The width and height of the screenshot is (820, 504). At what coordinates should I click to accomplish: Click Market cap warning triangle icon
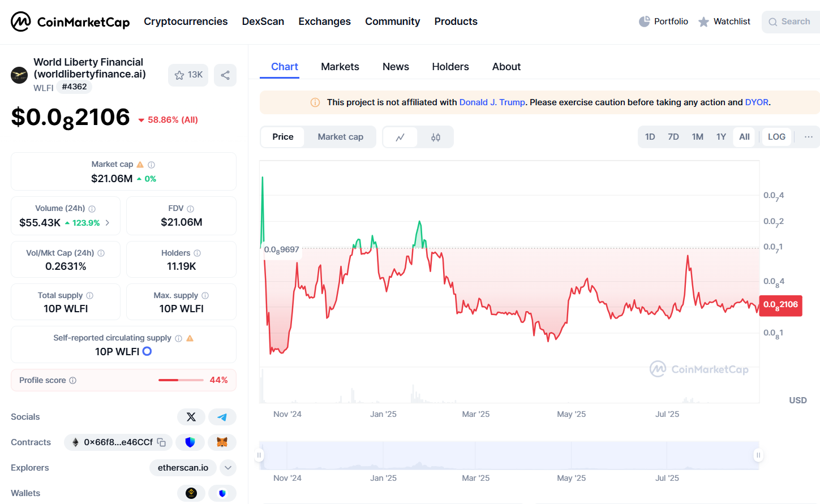point(140,165)
